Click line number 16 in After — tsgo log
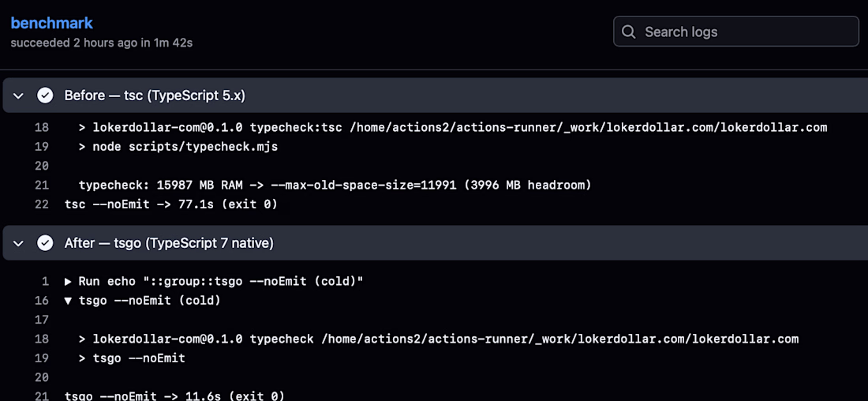868x401 pixels. tap(42, 301)
